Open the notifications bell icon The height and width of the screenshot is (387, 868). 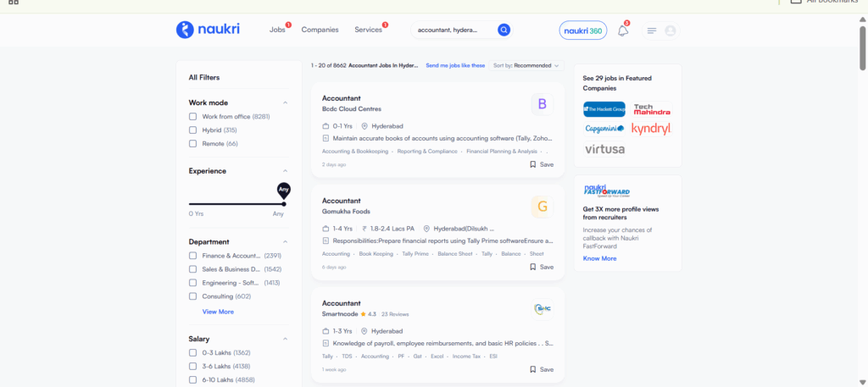click(x=623, y=30)
